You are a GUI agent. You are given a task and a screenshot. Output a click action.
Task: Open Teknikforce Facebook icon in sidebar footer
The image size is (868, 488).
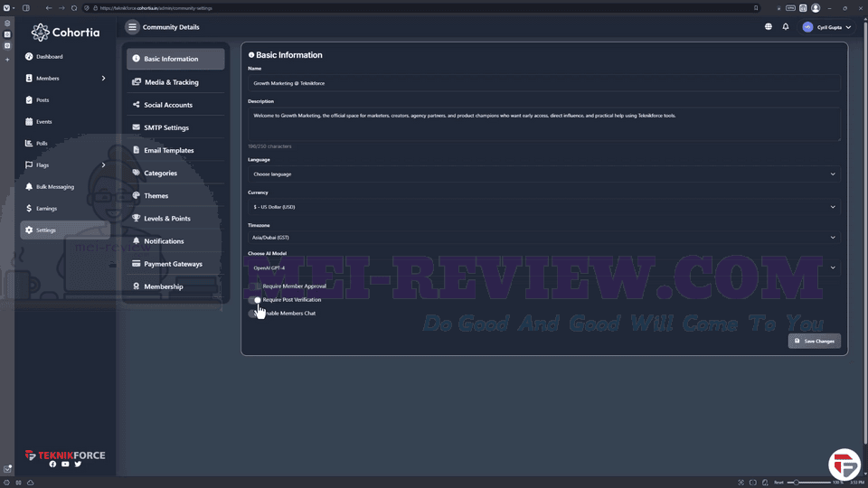pos(52,465)
